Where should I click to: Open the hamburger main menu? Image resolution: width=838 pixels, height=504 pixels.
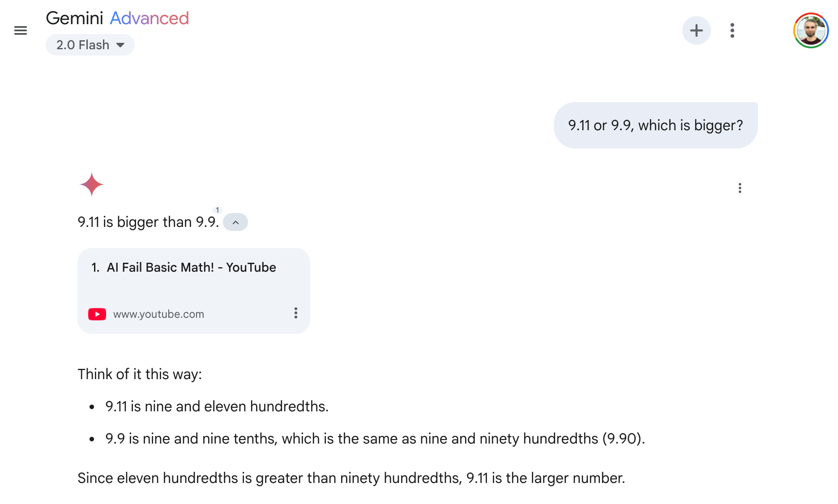point(21,30)
